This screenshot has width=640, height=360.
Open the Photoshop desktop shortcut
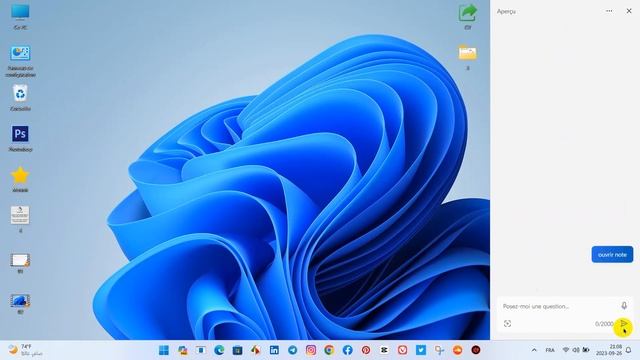(x=20, y=138)
